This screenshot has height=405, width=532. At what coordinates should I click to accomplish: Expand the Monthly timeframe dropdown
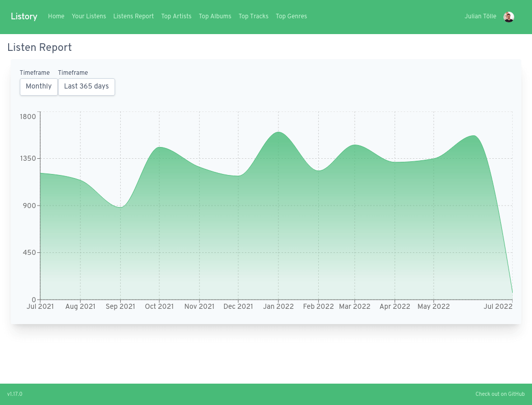tap(39, 86)
